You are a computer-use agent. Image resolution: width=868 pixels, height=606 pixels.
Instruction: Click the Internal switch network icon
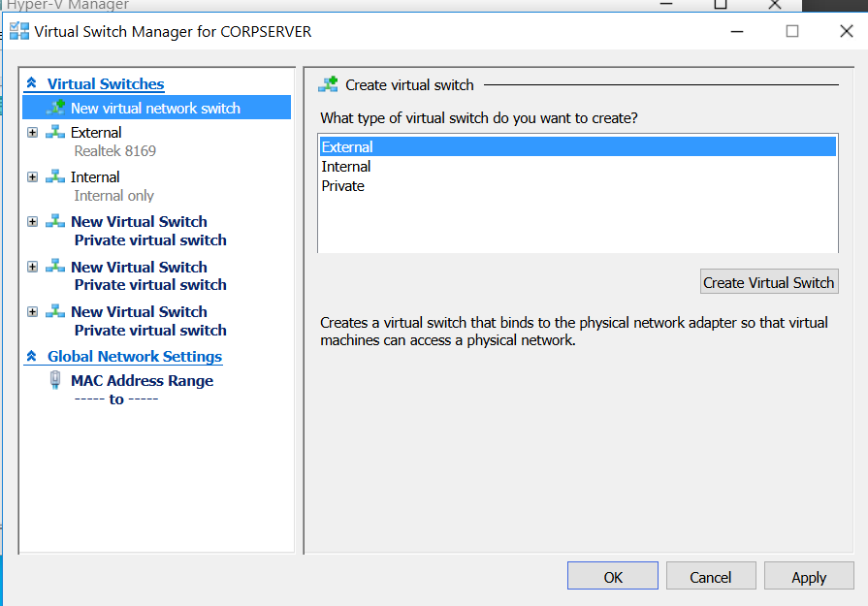[55, 176]
